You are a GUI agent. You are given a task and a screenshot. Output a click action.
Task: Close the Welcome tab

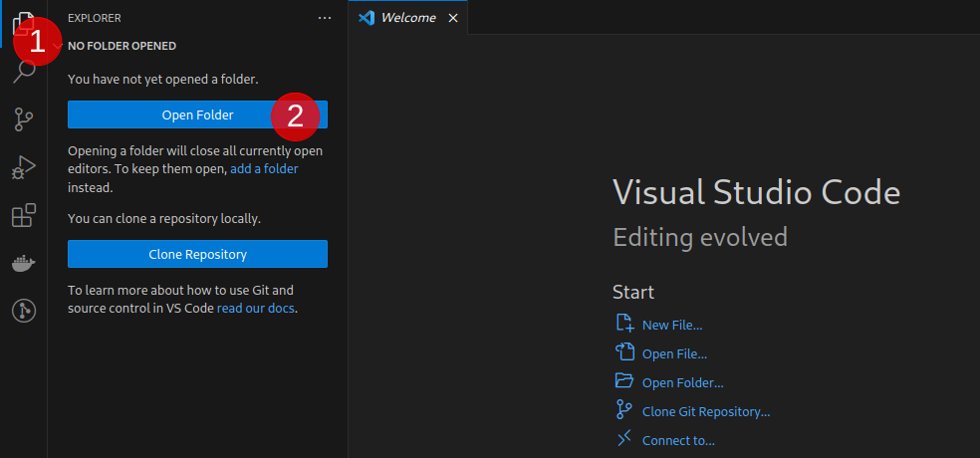click(x=453, y=18)
